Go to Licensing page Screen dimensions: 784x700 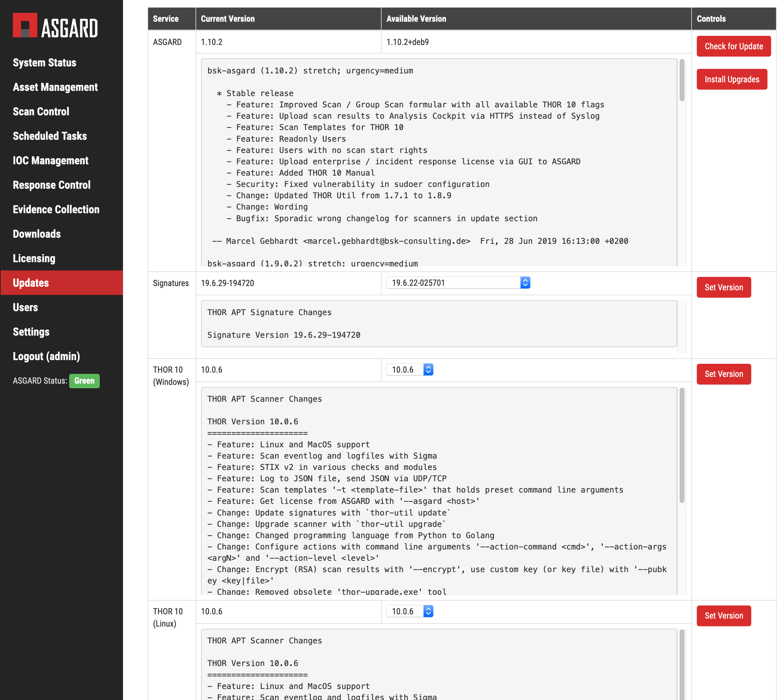click(x=34, y=259)
